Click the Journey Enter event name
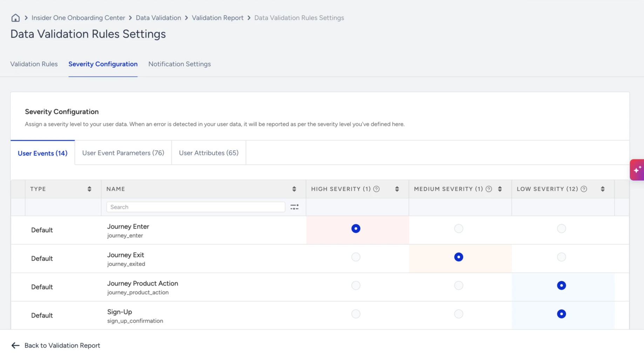Viewport: 644px width, 361px height. pos(128,227)
